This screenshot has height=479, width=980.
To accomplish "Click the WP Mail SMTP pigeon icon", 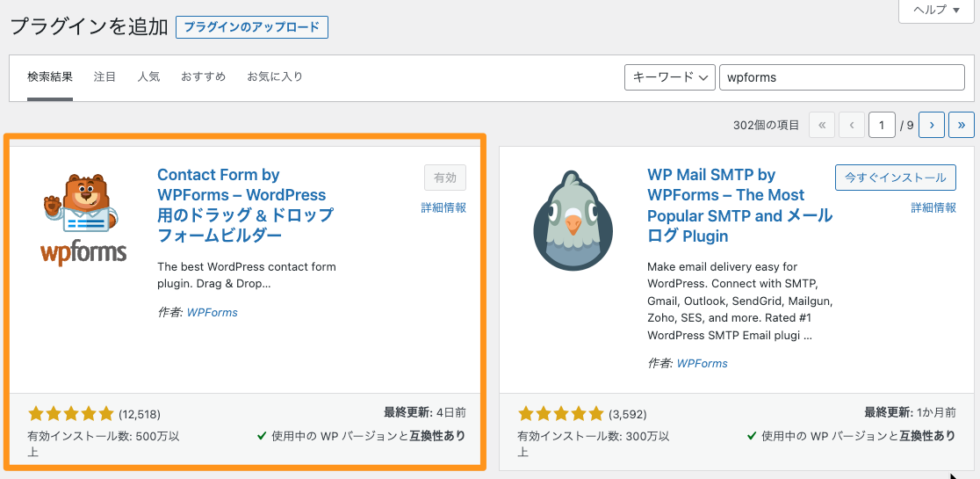I will pos(573,220).
